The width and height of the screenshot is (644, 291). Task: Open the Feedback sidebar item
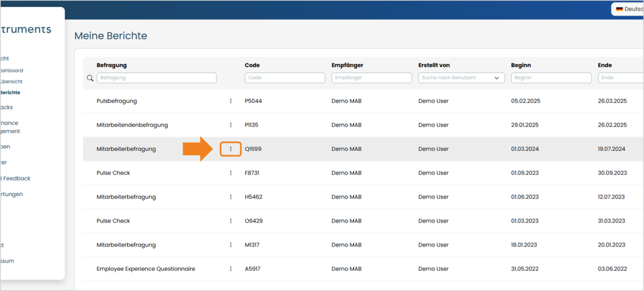coord(15,178)
